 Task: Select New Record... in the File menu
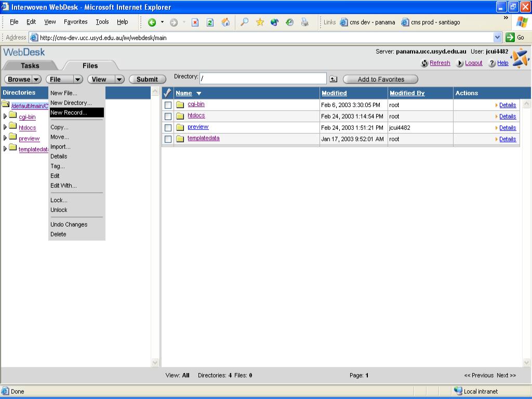[x=77, y=113]
